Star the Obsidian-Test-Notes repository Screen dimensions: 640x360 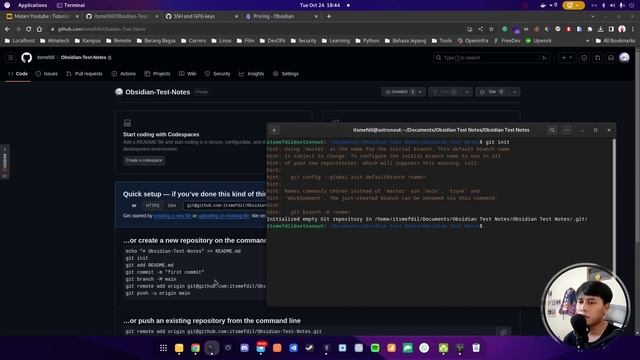492,92
